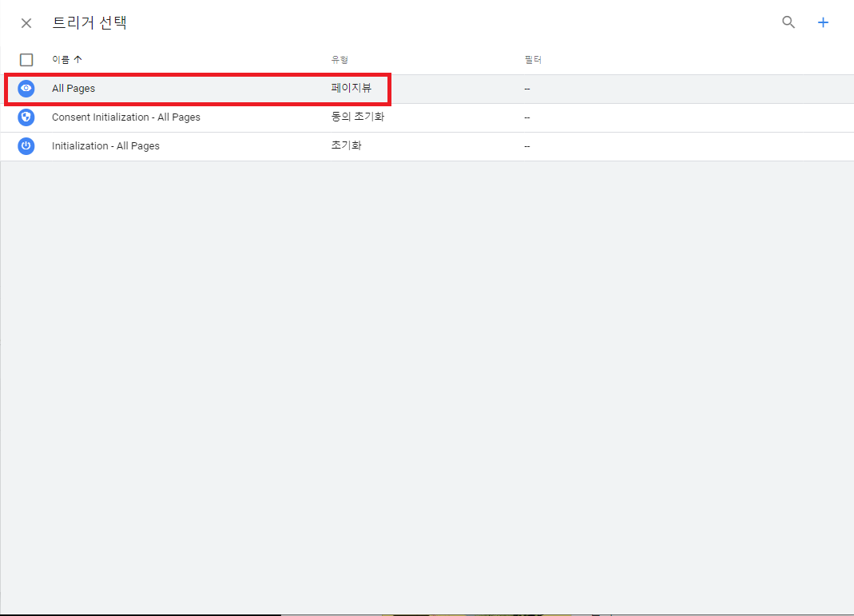
Task: Tick the select-all checkbox in header
Action: pyautogui.click(x=26, y=60)
